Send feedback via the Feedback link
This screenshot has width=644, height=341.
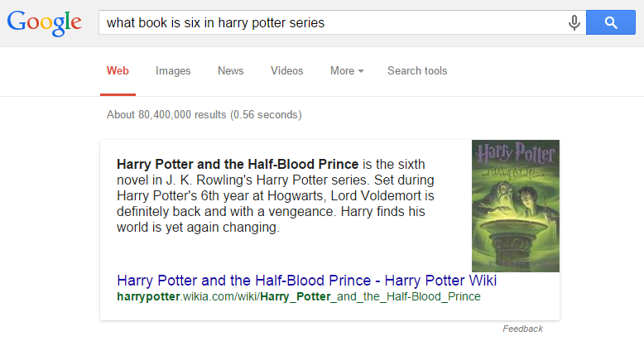tap(522, 329)
